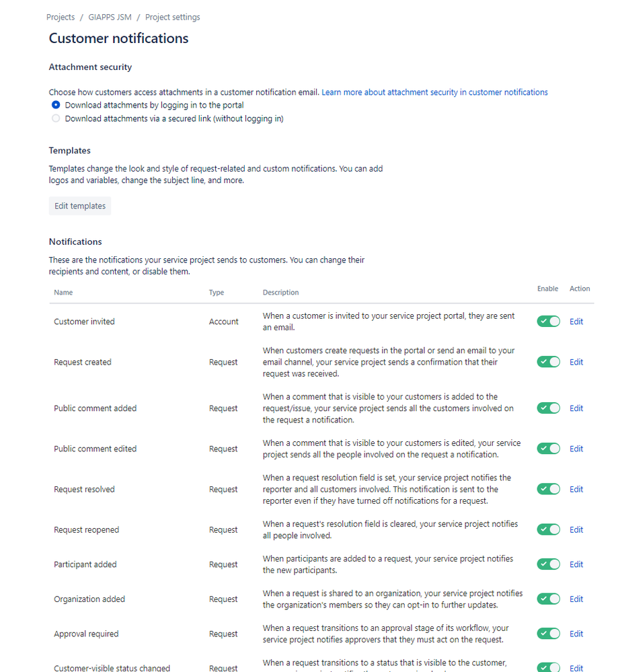Go to Projects breadcrumb
Image resolution: width=618 pixels, height=672 pixels.
pos(61,17)
